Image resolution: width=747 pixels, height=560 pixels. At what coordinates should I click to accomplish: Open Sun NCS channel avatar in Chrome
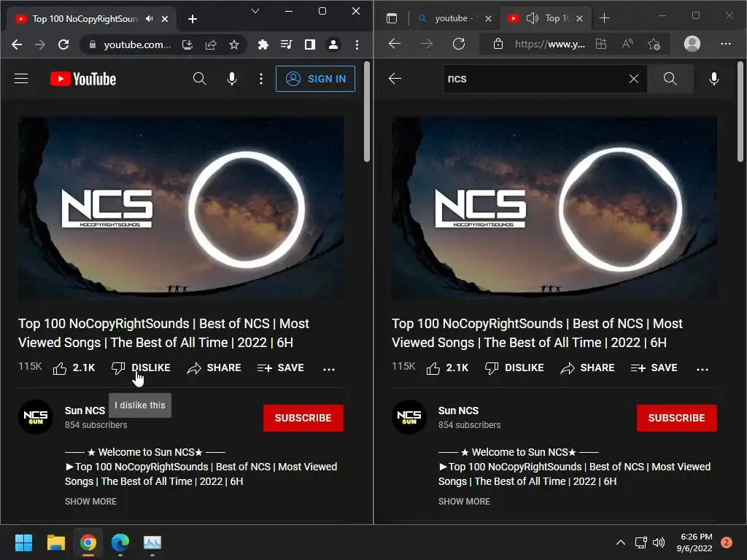pyautogui.click(x=36, y=416)
